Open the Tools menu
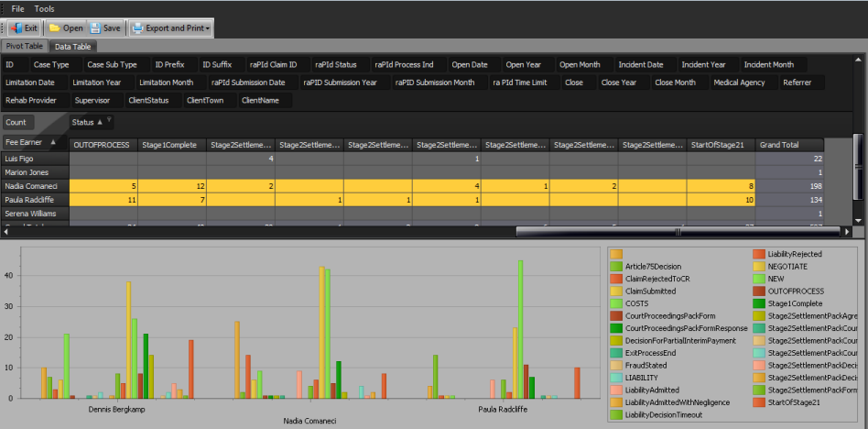The height and width of the screenshot is (429, 868). tap(44, 8)
